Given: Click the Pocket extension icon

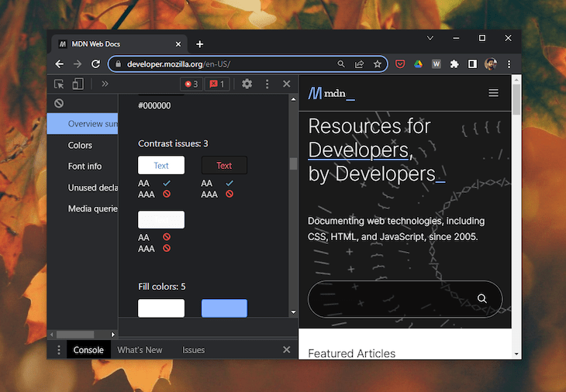Looking at the screenshot, I should 401,64.
